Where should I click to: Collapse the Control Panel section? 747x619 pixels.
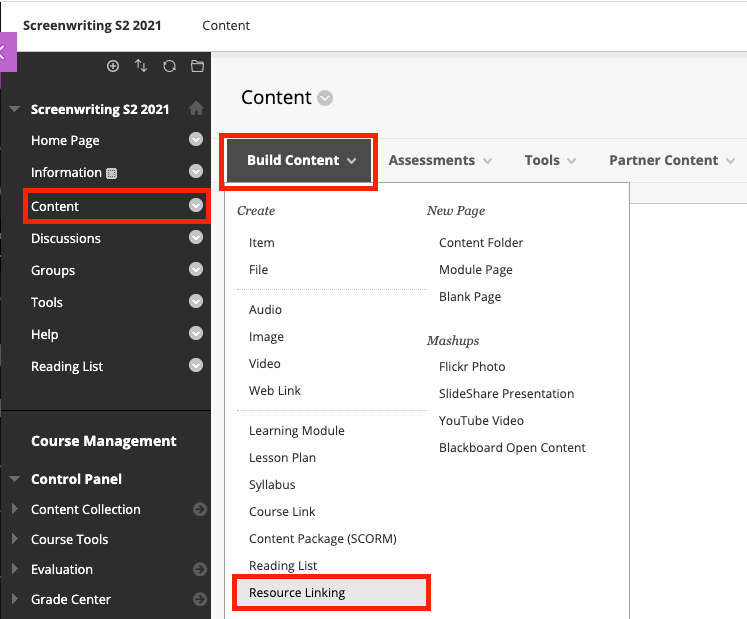pyautogui.click(x=14, y=479)
